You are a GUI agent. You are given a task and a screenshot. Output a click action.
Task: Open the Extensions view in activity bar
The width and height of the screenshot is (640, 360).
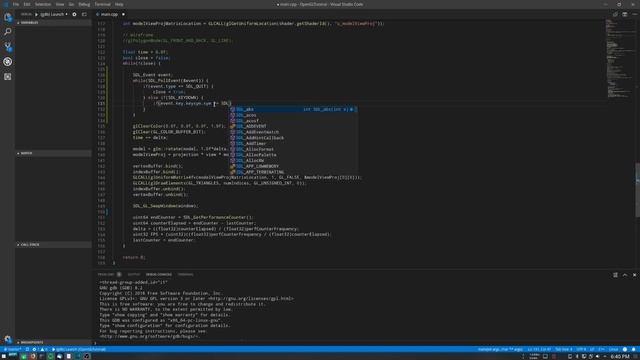pyautogui.click(x=7, y=77)
